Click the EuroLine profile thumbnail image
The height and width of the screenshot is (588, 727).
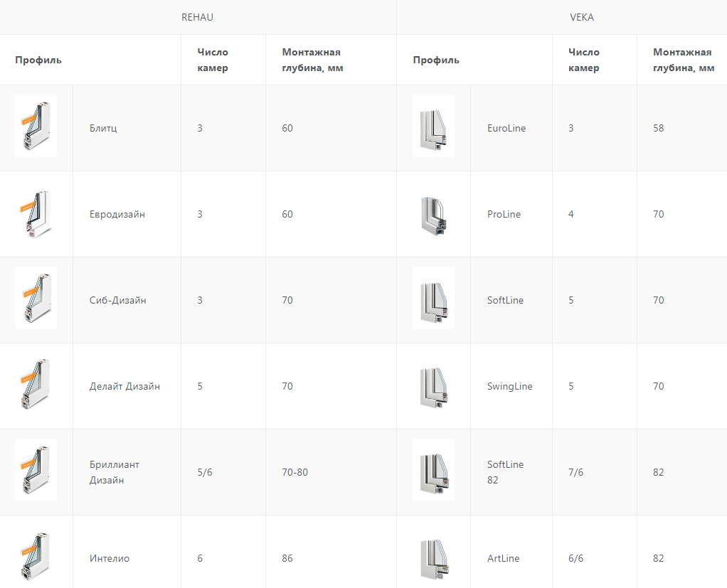[433, 126]
